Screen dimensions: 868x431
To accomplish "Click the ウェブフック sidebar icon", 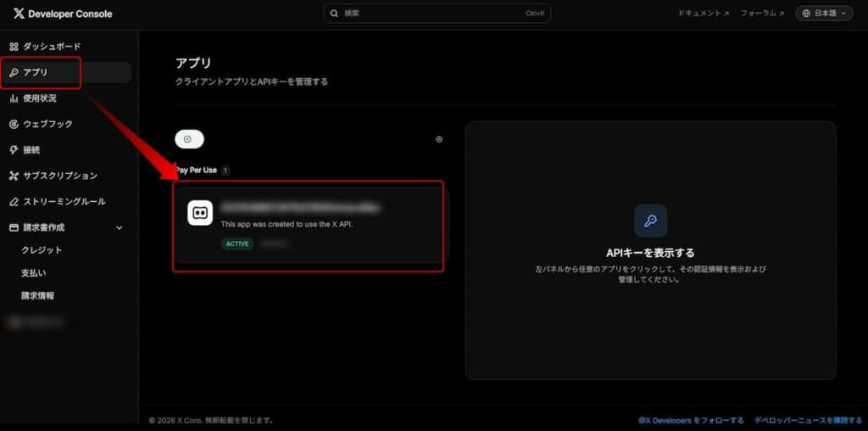I will (x=14, y=124).
